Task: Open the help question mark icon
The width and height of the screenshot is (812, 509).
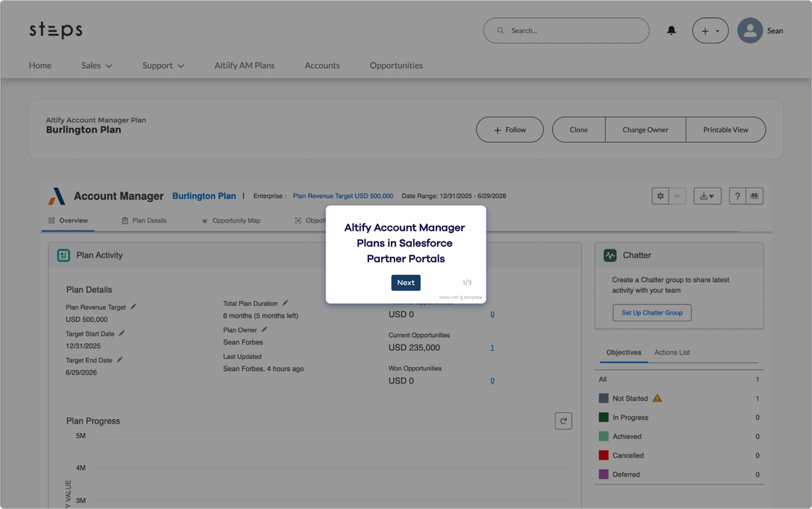Action: point(737,196)
